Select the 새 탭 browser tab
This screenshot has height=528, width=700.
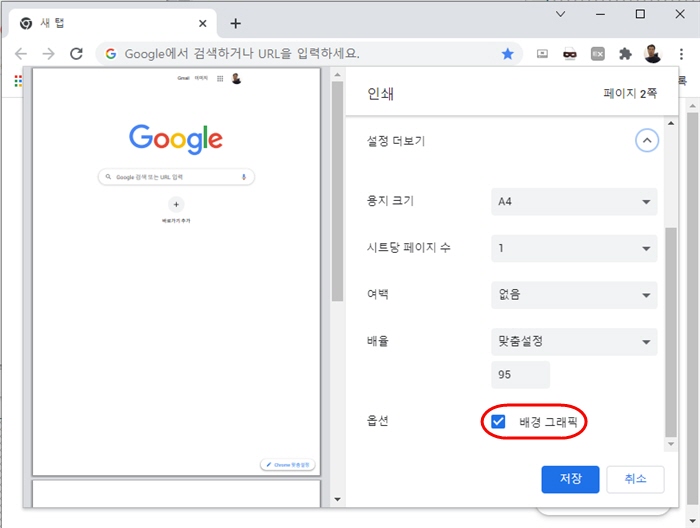click(112, 23)
